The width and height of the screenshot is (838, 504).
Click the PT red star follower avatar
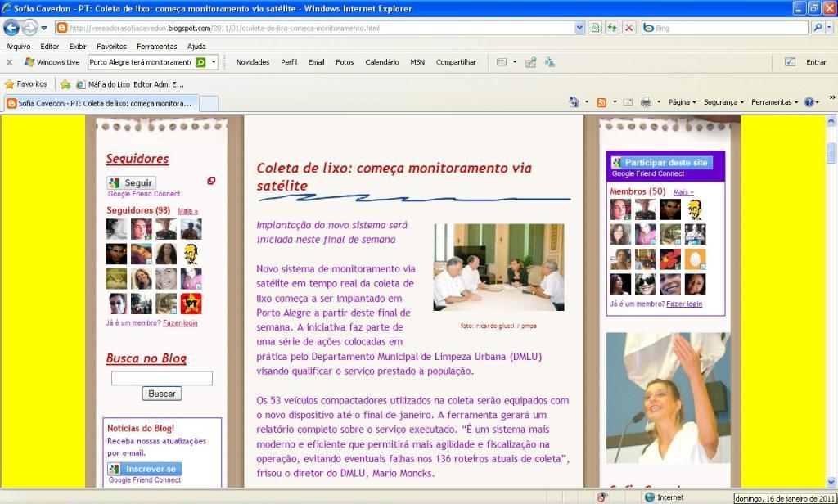pos(191,304)
